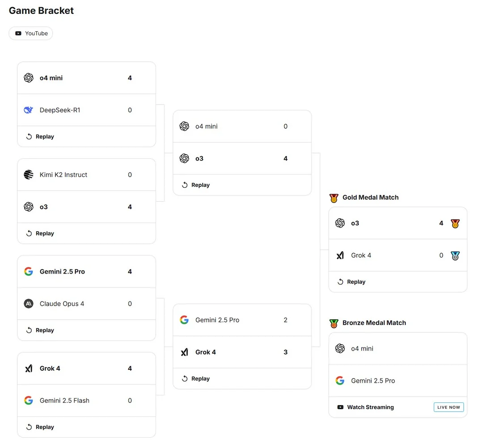Click the gold medal icon beside o3's score
The width and height of the screenshot is (483, 448).
pyautogui.click(x=455, y=224)
